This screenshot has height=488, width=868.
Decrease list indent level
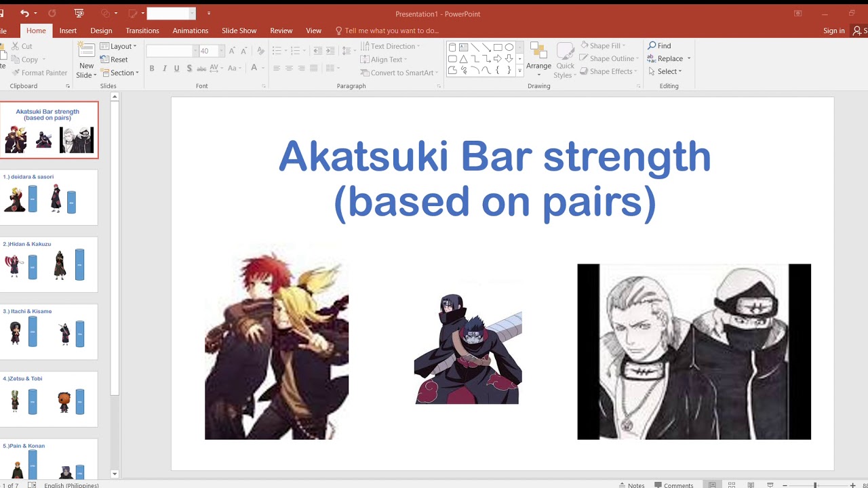(x=317, y=51)
